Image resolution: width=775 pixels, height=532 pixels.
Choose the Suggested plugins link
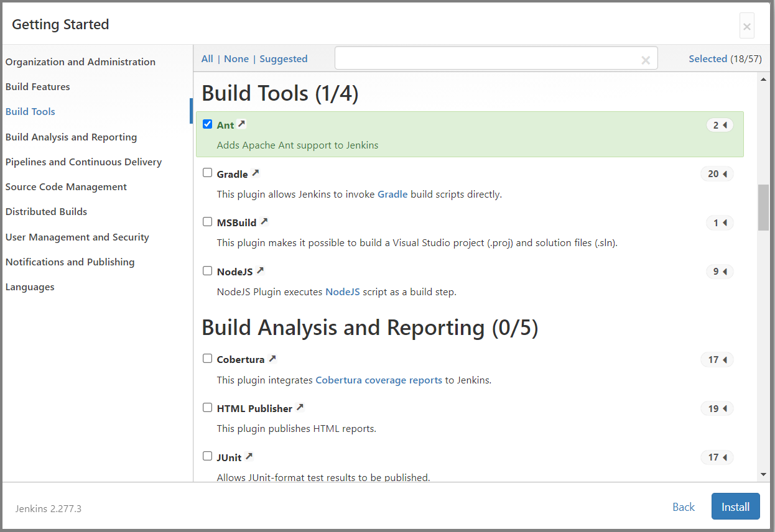click(x=284, y=58)
